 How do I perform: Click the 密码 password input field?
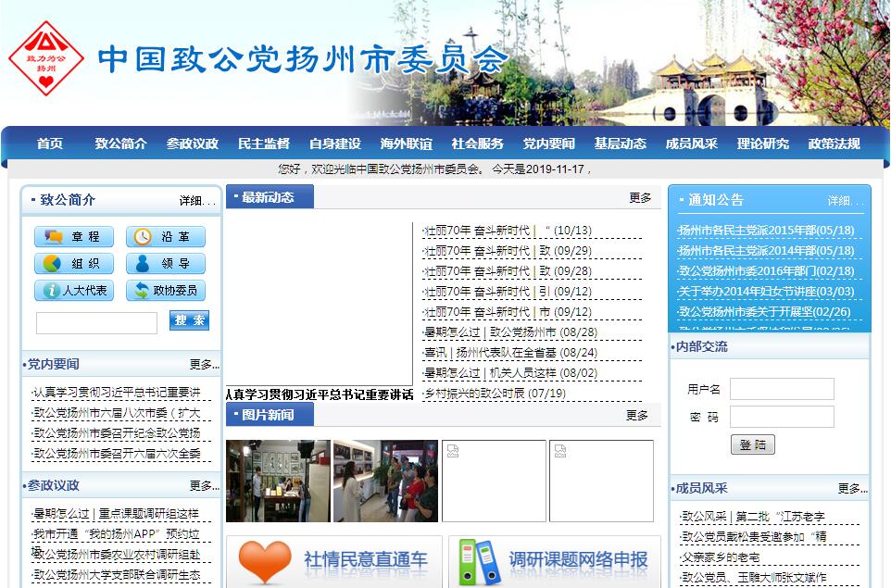[781, 417]
